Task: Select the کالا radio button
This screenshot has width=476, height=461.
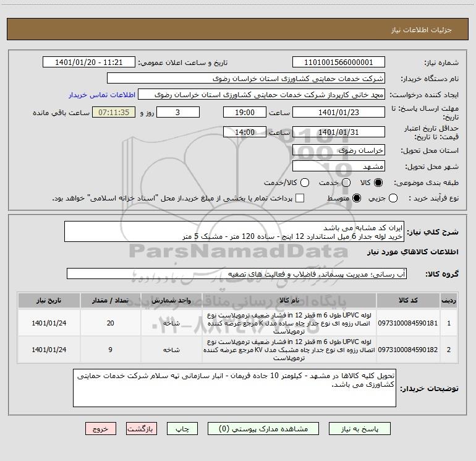Action: pos(378,183)
